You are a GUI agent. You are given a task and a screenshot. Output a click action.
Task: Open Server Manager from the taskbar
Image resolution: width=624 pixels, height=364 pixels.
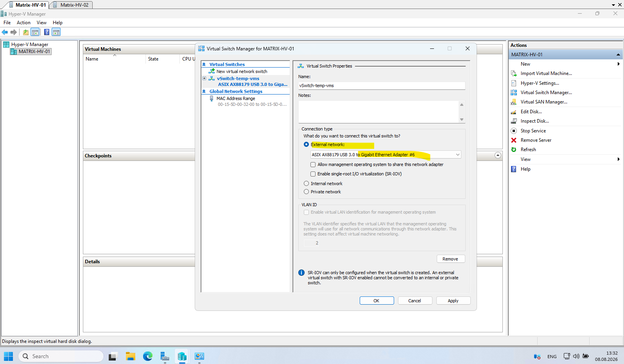(x=165, y=356)
